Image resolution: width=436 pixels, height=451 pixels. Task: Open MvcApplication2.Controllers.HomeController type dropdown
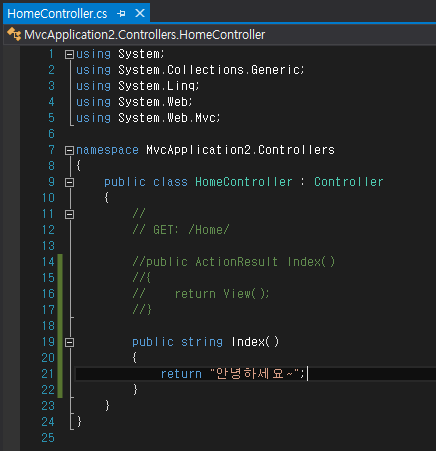[x=145, y=35]
